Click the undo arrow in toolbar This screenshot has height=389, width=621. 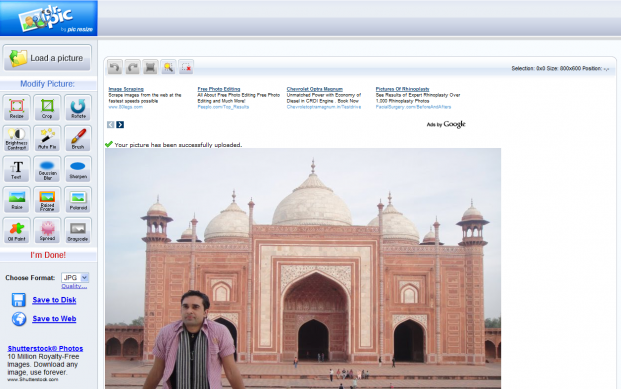pos(115,67)
